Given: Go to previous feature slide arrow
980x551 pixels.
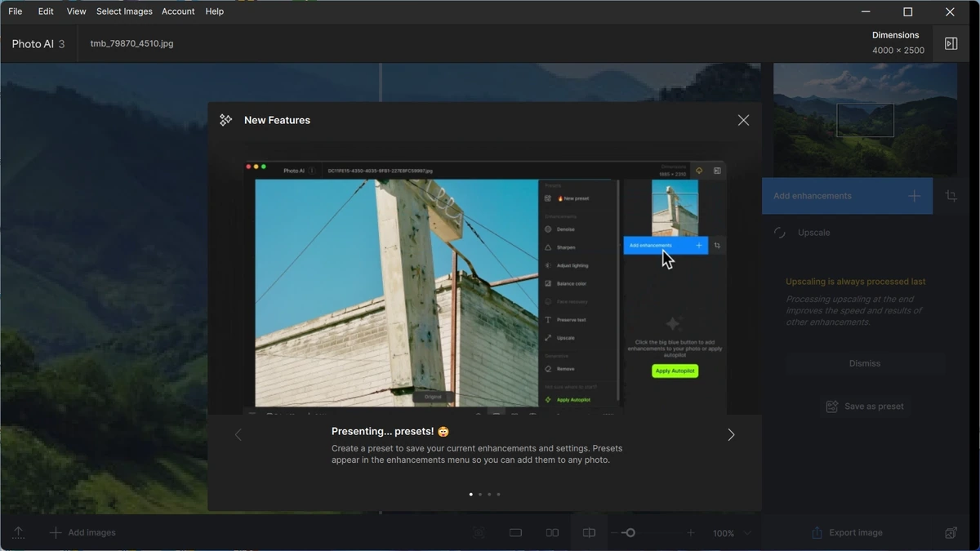Looking at the screenshot, I should tap(238, 435).
